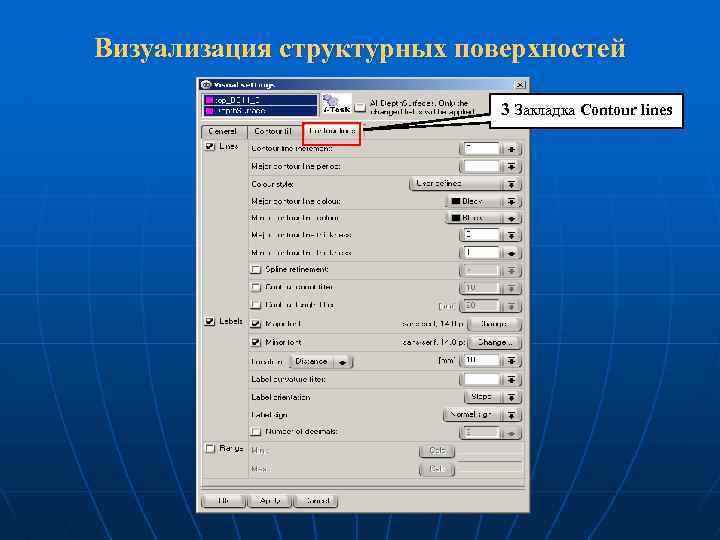The width and height of the screenshot is (720, 540).
Task: Select first surface in the list
Action: click(x=260, y=100)
